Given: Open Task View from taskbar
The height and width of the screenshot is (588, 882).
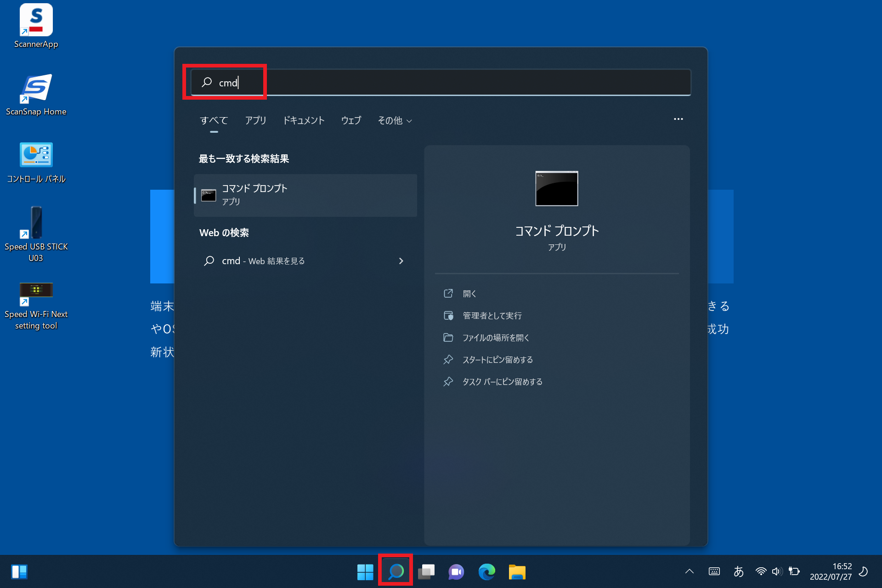Looking at the screenshot, I should (426, 571).
